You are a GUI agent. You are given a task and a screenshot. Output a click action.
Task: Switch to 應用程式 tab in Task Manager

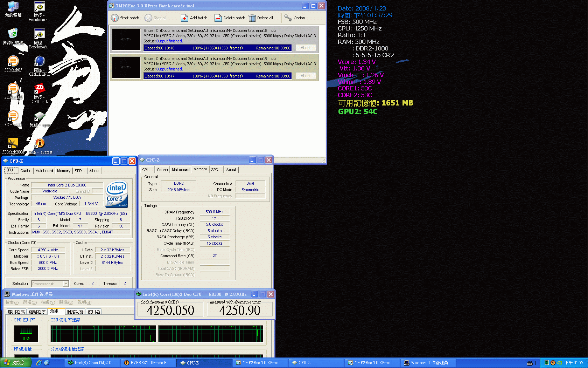pyautogui.click(x=16, y=312)
